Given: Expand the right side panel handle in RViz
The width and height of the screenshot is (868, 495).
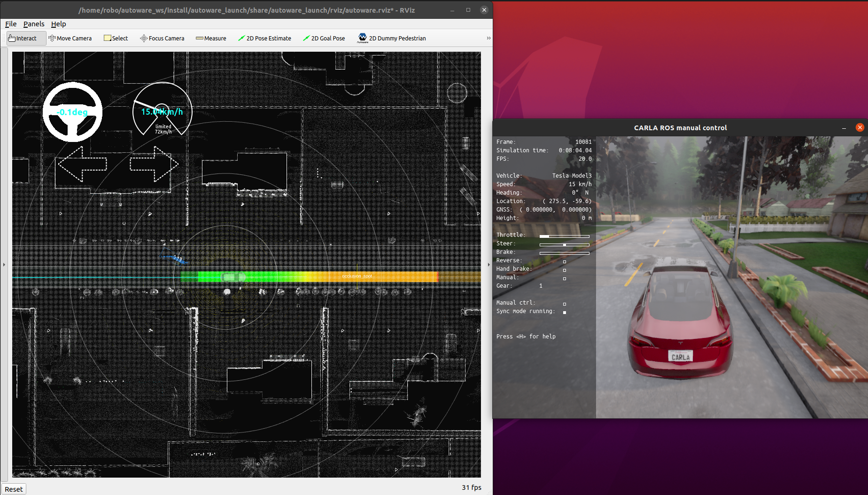Looking at the screenshot, I should point(488,265).
